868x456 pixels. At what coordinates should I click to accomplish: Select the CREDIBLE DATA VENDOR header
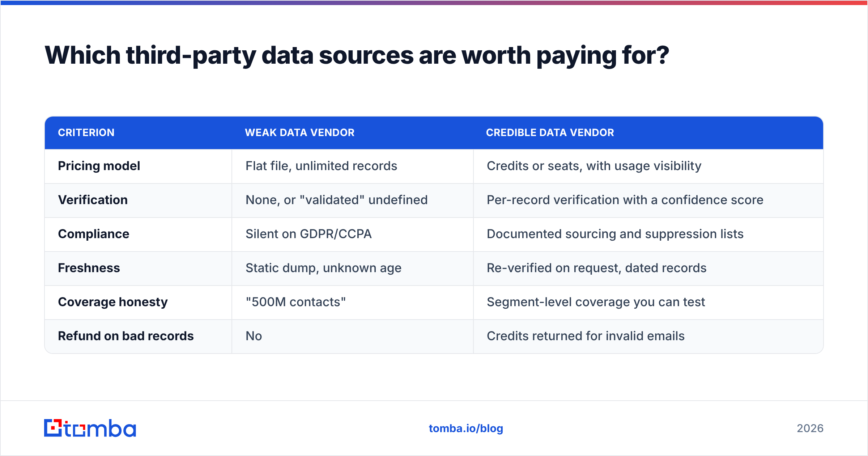[550, 132]
